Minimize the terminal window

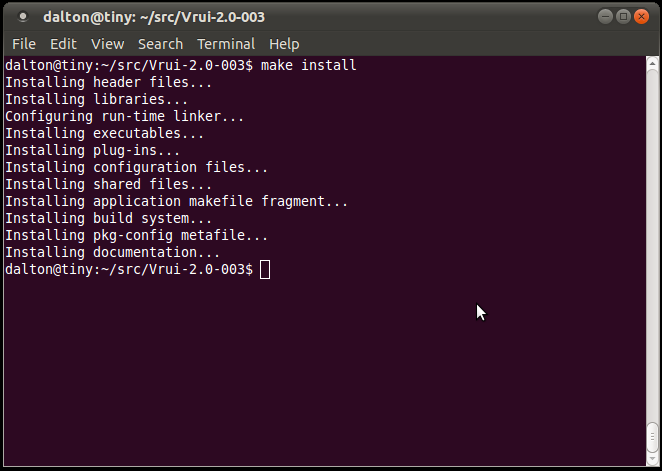(x=605, y=17)
